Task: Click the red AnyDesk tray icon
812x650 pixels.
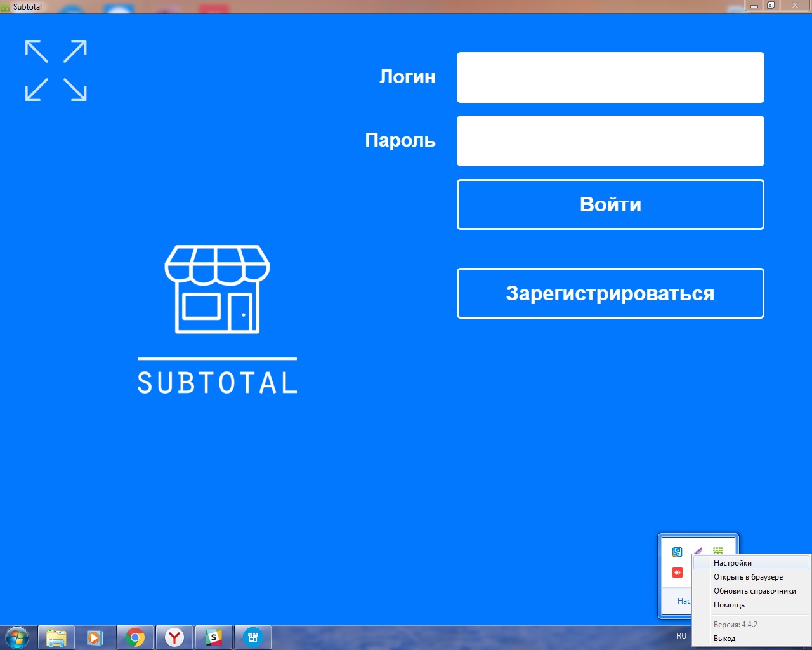Action: [x=678, y=573]
